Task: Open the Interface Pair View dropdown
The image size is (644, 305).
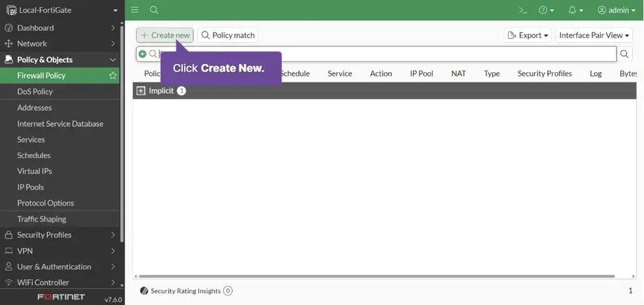Action: coord(595,36)
